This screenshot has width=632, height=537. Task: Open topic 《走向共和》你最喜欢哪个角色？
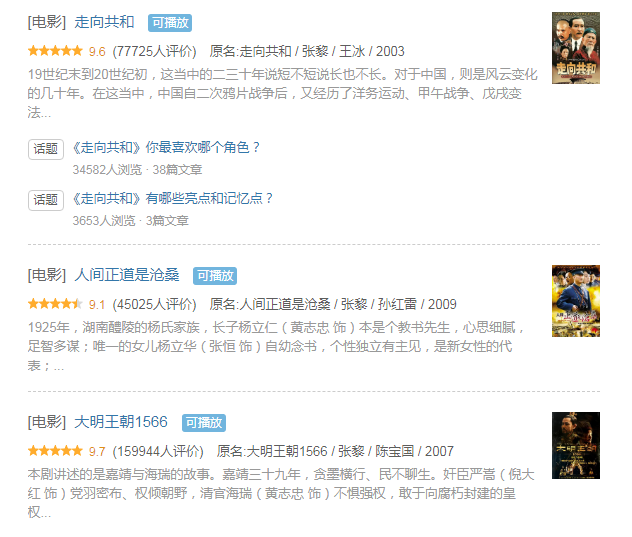coord(166,148)
